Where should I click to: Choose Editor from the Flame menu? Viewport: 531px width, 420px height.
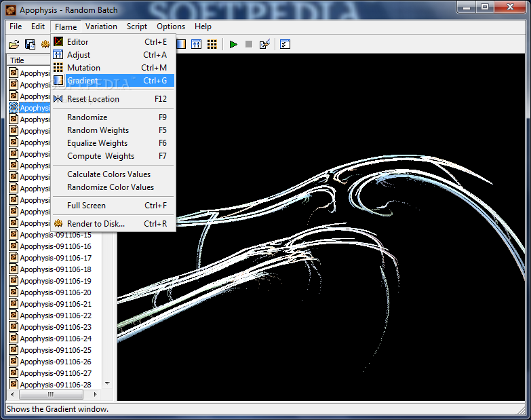point(113,41)
